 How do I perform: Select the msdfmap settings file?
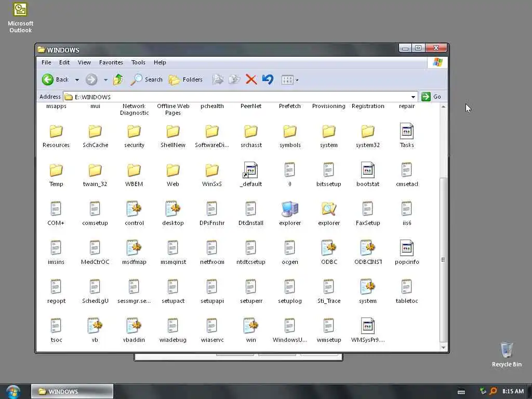click(134, 253)
